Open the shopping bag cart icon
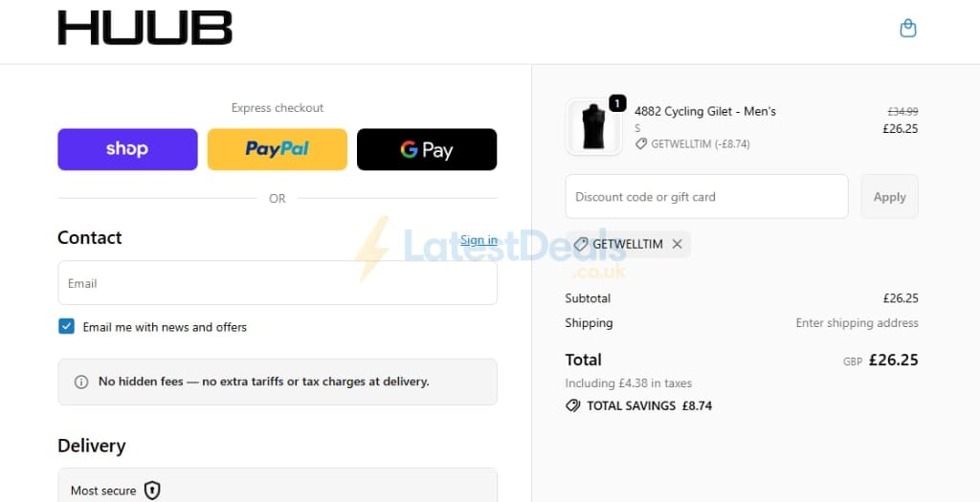 pos(907,29)
